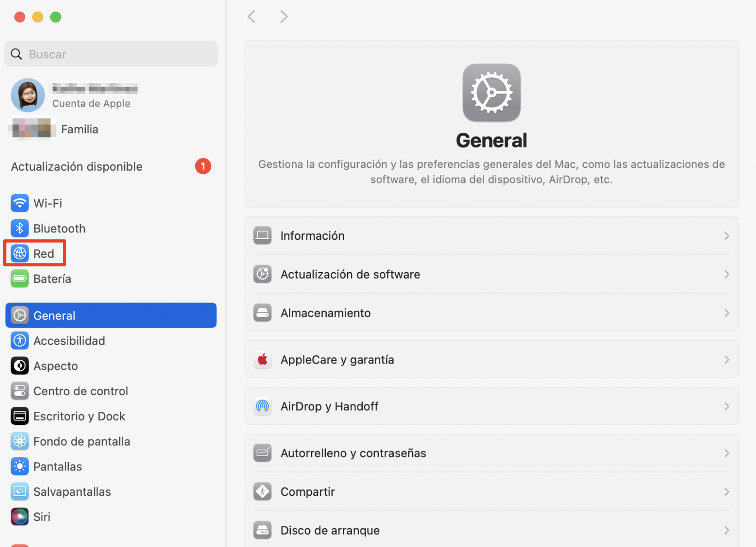Click the Aspecto appearance icon

point(19,365)
